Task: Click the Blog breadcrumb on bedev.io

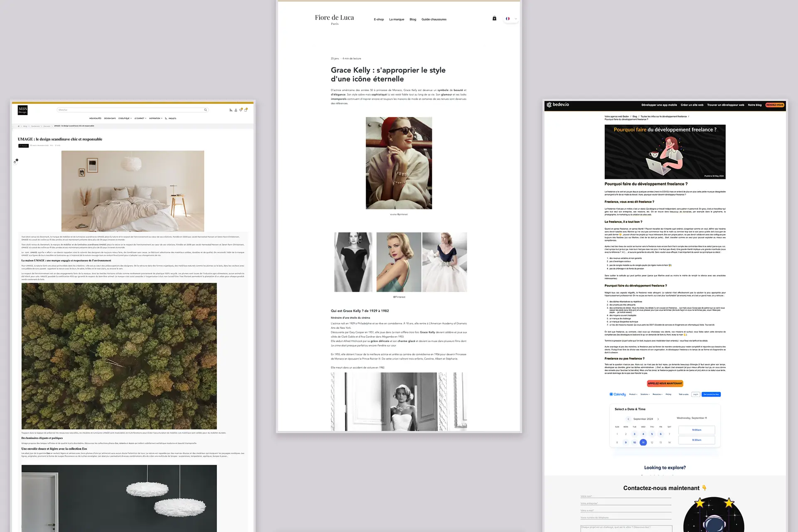Action: point(635,117)
